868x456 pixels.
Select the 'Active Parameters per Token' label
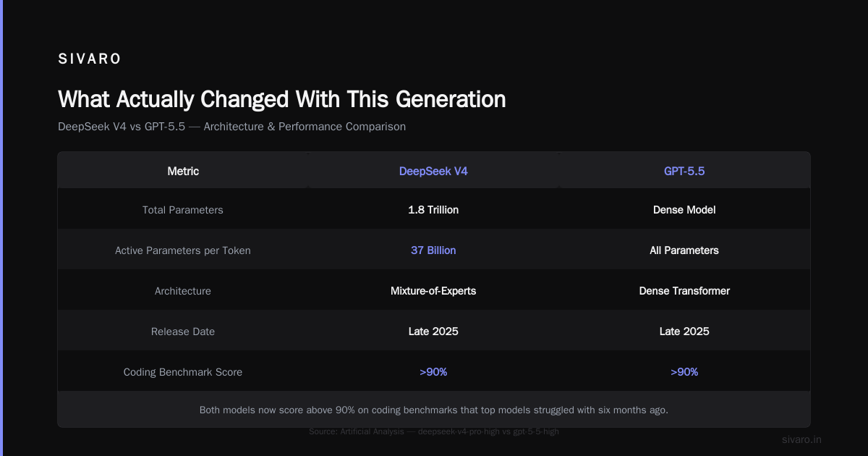click(x=183, y=250)
